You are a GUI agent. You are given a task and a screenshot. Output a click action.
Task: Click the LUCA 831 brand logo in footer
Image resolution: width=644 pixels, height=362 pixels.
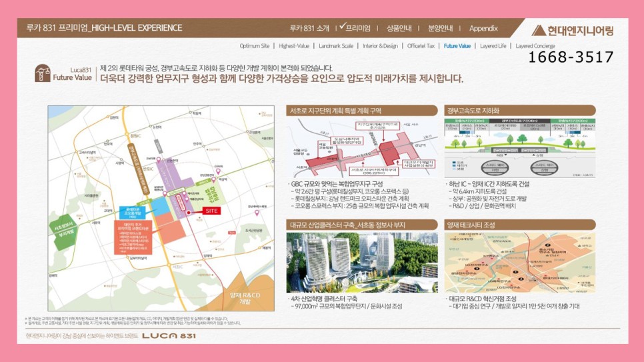click(169, 336)
